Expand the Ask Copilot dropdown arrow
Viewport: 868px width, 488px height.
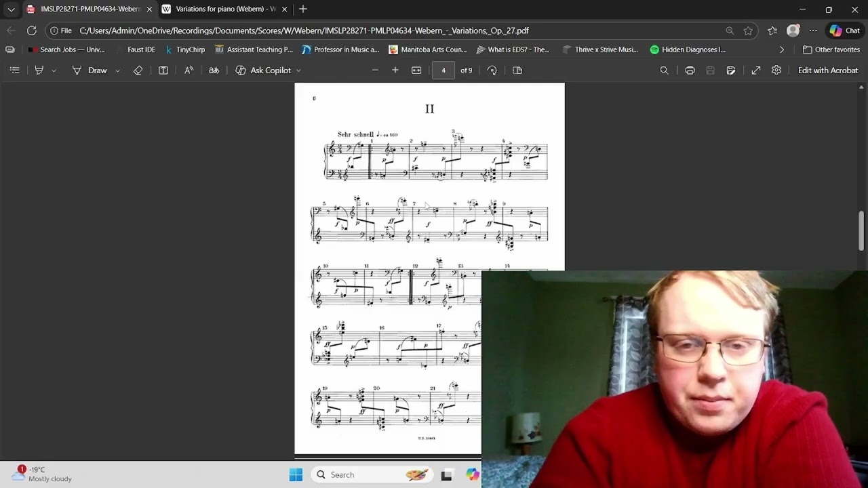[x=298, y=70]
